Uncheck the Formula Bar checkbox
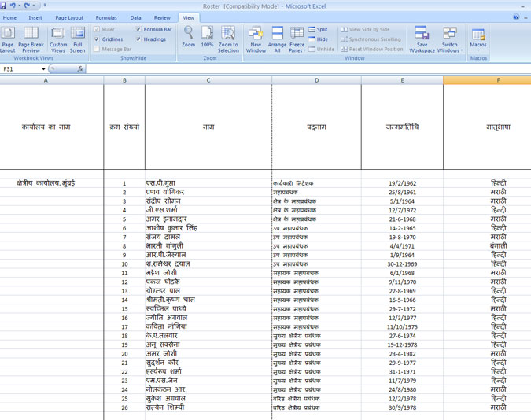This screenshot has height=420, width=531. pos(138,30)
